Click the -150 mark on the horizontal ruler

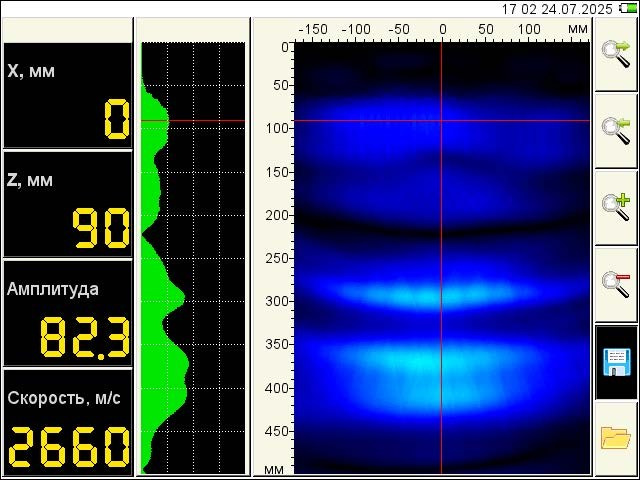click(x=314, y=30)
